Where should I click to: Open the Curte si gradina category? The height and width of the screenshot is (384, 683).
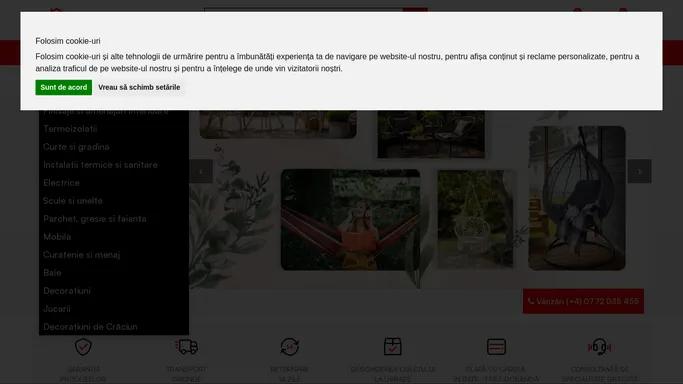pos(76,147)
